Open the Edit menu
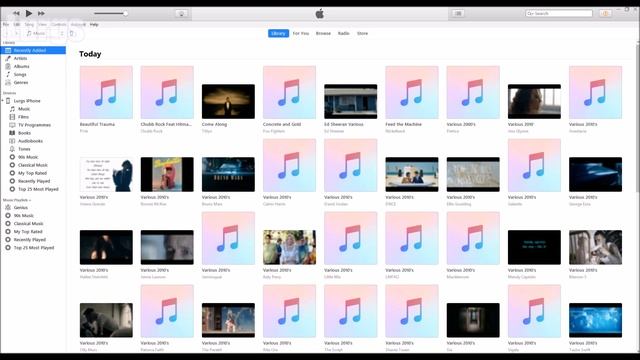This screenshot has height=360, width=640. pos(16,24)
